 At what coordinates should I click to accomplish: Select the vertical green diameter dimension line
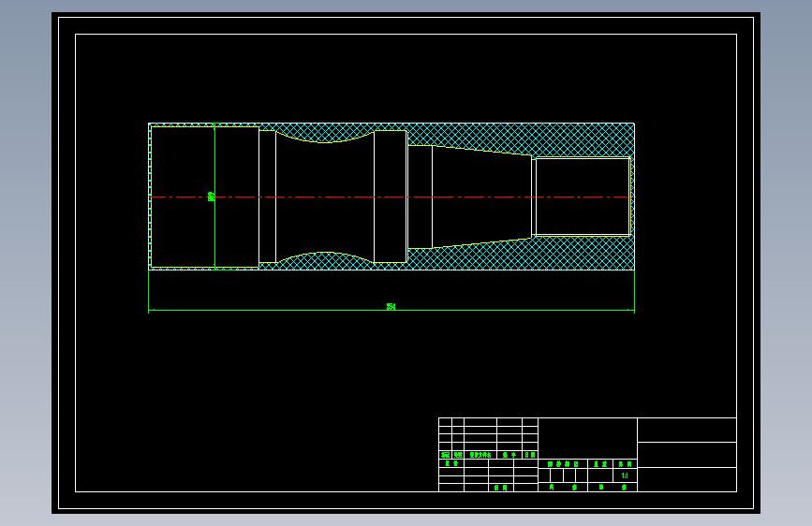(x=214, y=197)
